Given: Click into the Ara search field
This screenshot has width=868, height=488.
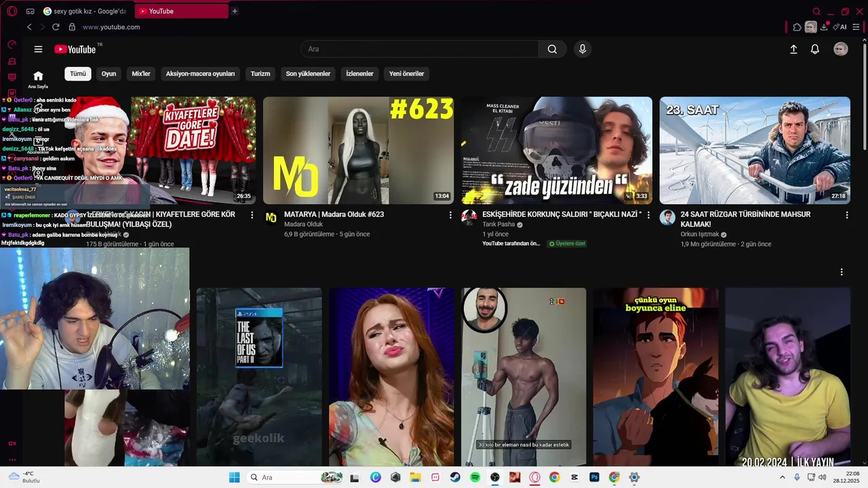Looking at the screenshot, I should coord(420,49).
